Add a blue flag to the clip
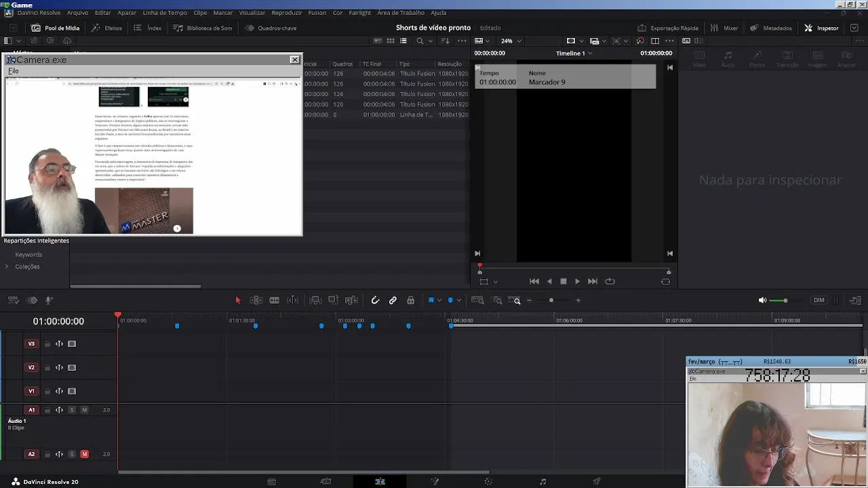 pos(431,300)
